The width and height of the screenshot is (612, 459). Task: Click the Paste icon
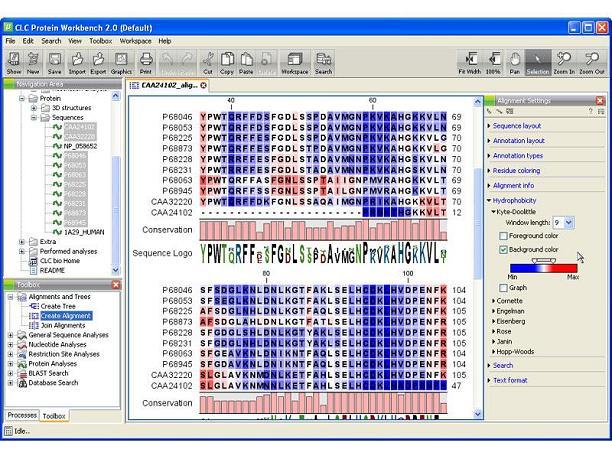coord(246,62)
